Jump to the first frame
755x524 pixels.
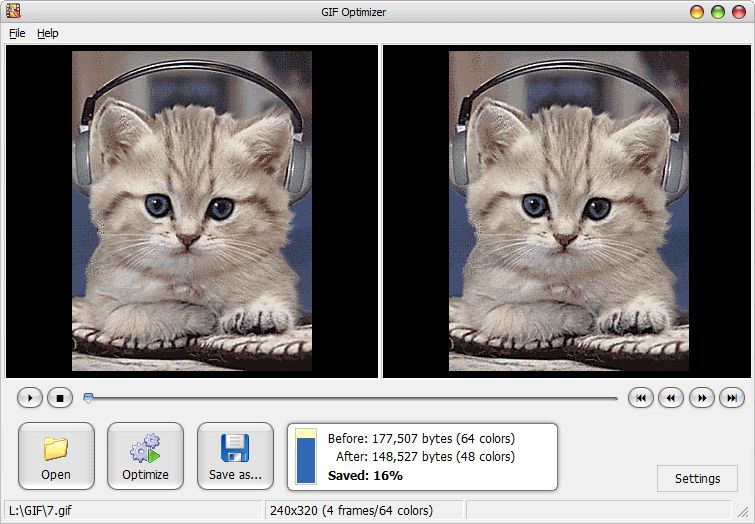640,398
